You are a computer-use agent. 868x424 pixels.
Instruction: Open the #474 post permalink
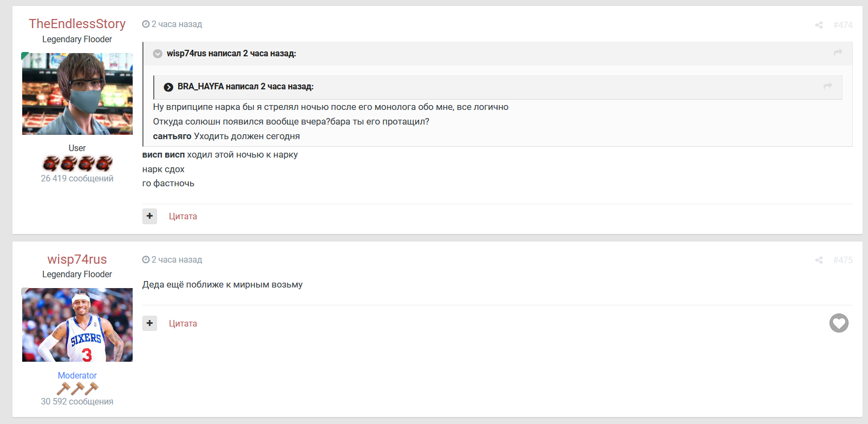(843, 25)
